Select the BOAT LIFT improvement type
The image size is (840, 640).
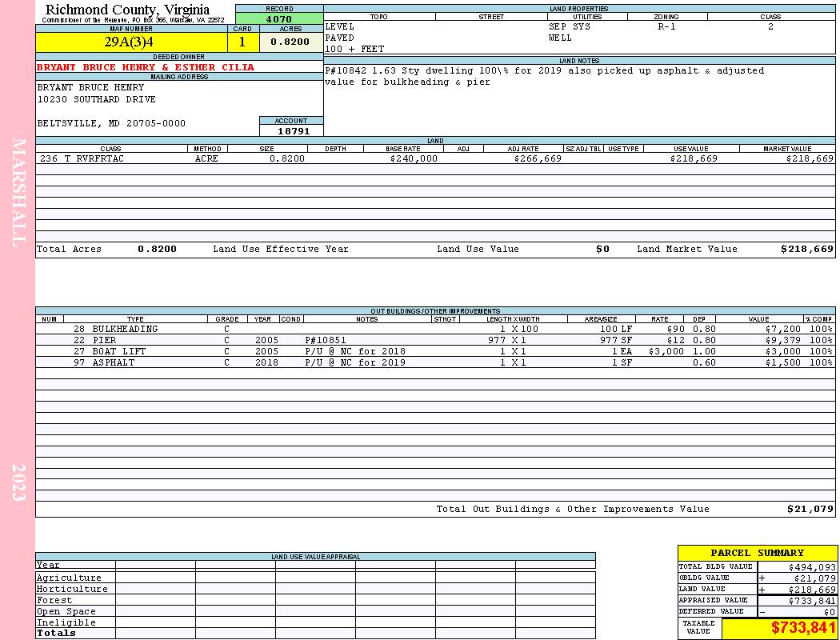[x=119, y=352]
